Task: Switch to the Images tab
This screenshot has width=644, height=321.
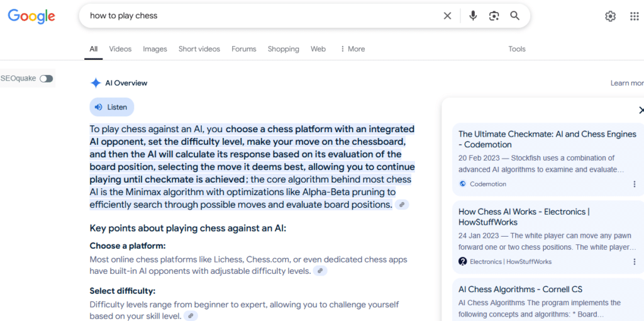Action: (155, 49)
